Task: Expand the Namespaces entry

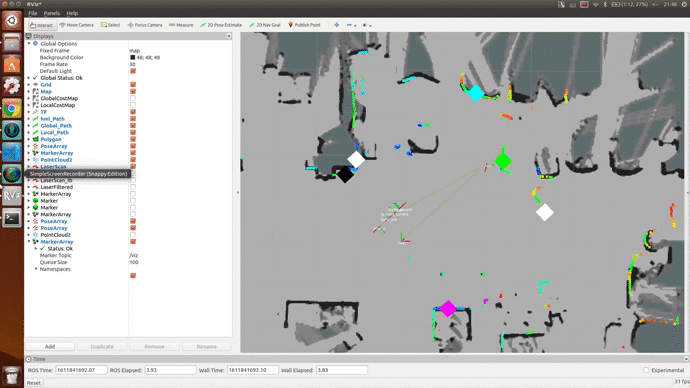Action: (x=36, y=269)
